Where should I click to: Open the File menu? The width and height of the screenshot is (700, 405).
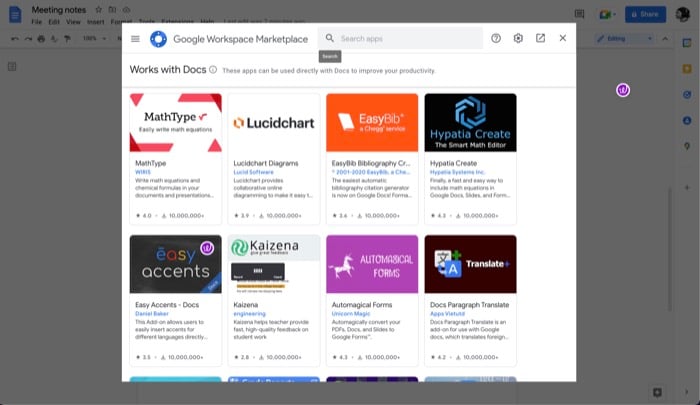[x=37, y=21]
